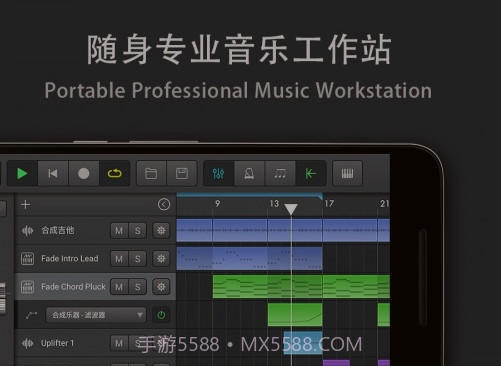Select the green Fade Chord Pluck clip
The width and height of the screenshot is (501, 366).
point(301,286)
